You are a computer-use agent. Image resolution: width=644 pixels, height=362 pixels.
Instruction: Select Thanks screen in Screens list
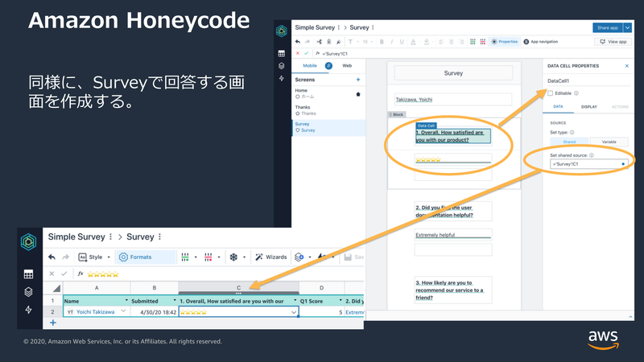(x=328, y=110)
